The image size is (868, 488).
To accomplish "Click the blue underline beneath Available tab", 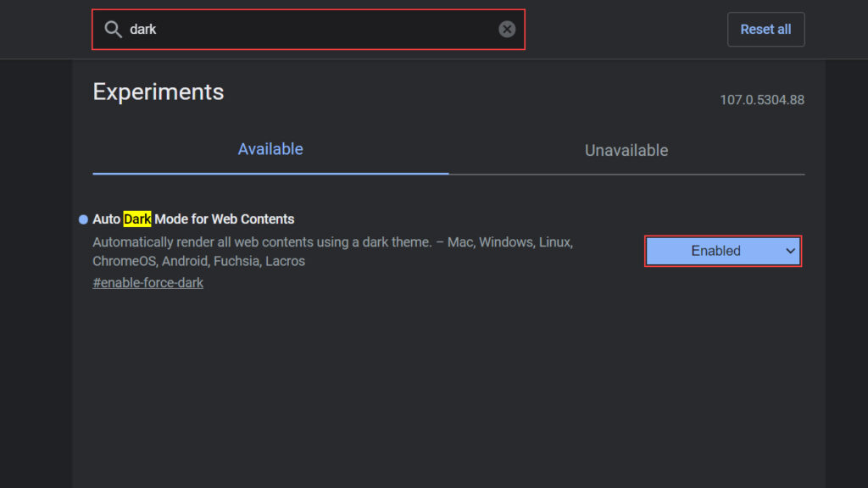I will pos(270,173).
